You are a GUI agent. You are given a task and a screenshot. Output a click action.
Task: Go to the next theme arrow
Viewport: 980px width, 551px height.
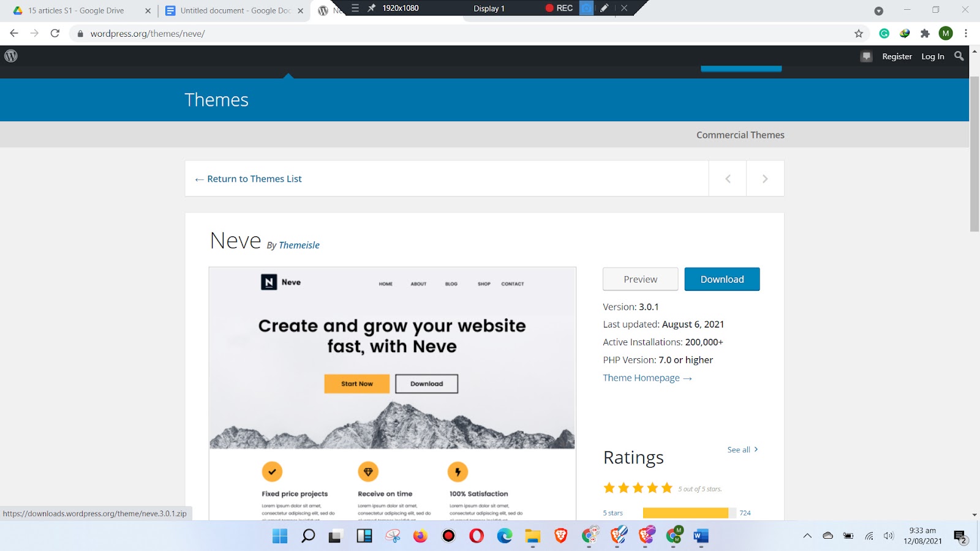pos(765,179)
